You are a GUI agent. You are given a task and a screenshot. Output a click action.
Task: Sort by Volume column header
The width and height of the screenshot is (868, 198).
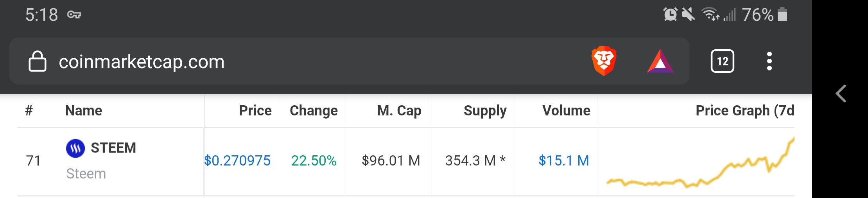(x=566, y=111)
